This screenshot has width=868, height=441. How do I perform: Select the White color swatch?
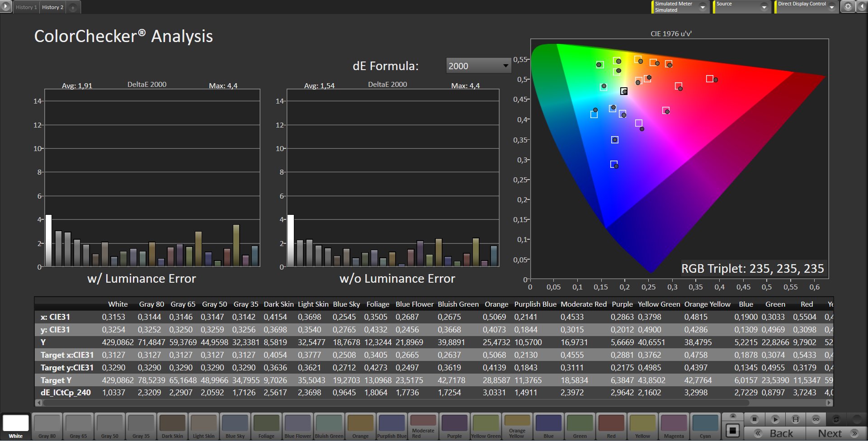16,426
